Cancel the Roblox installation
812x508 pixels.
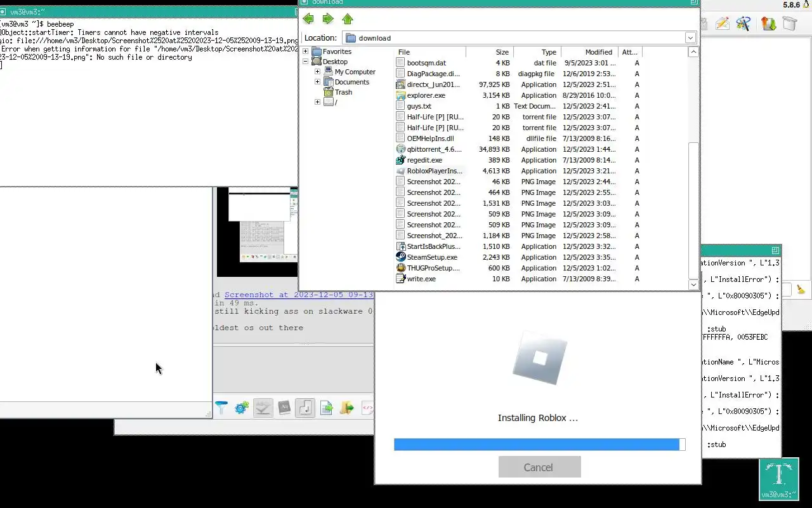(x=539, y=467)
